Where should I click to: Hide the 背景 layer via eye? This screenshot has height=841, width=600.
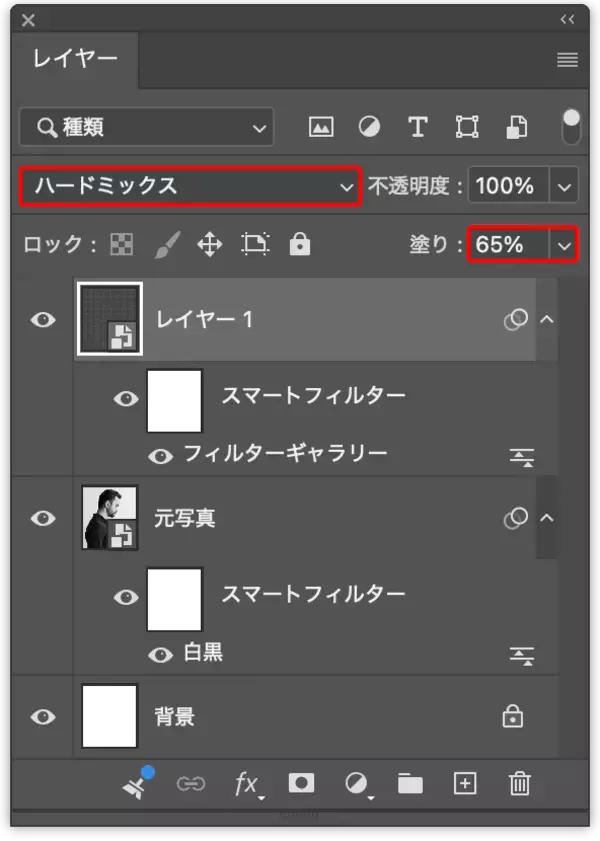[43, 717]
